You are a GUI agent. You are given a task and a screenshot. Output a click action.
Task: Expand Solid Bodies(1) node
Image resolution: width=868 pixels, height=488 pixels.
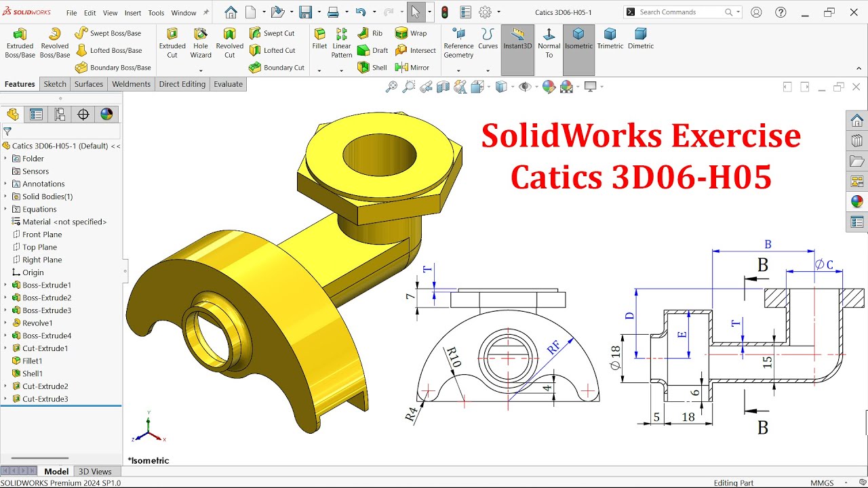tap(5, 197)
